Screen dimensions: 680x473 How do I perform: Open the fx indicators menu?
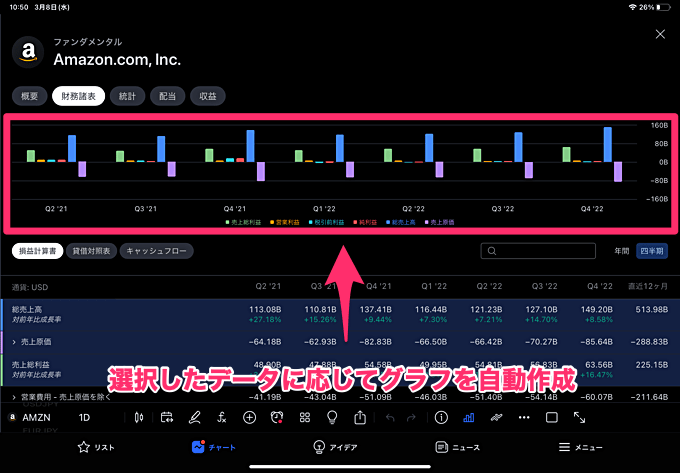(222, 418)
